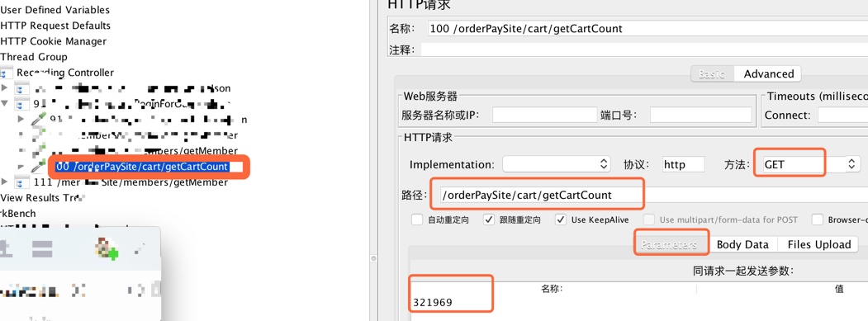Select User Defined Variables in tree
This screenshot has width=868, height=321.
(x=55, y=10)
